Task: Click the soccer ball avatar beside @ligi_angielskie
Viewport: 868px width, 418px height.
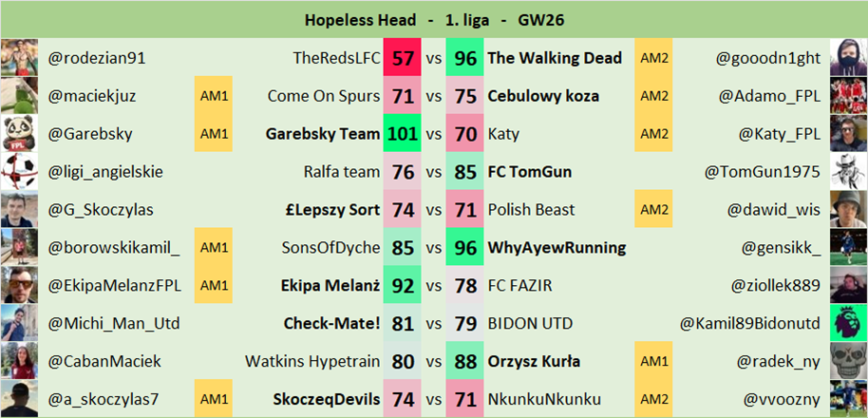Action: pyautogui.click(x=19, y=172)
